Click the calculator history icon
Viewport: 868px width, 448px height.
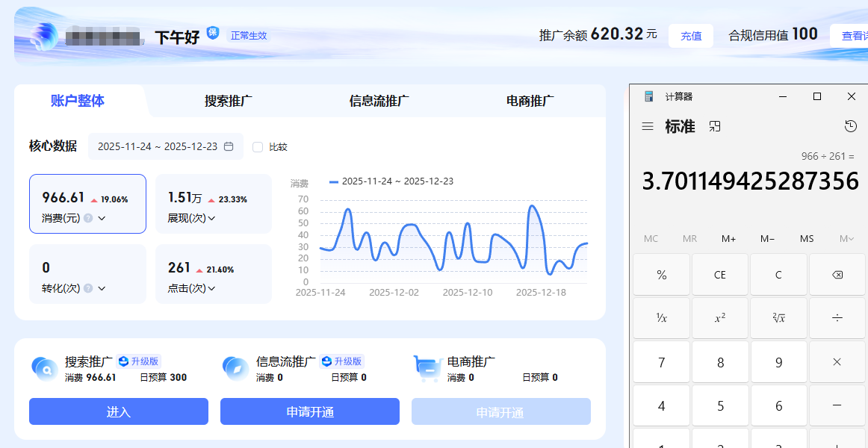pyautogui.click(x=850, y=126)
